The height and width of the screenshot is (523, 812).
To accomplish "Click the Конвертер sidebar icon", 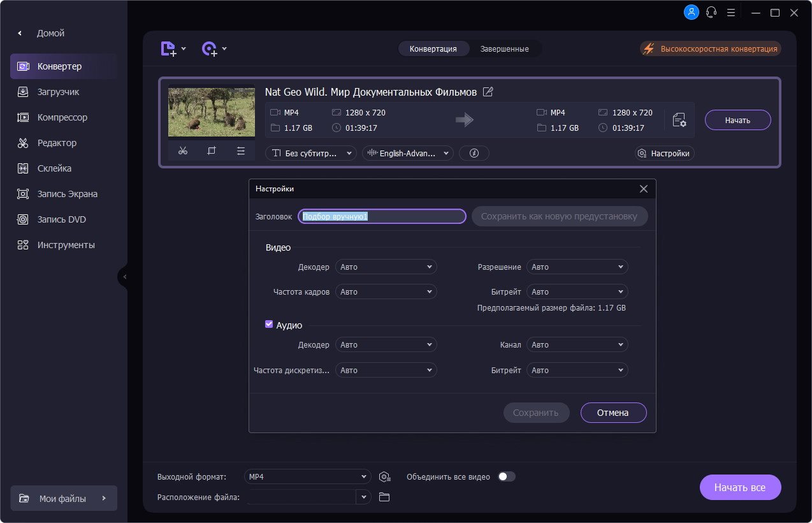I will [23, 66].
